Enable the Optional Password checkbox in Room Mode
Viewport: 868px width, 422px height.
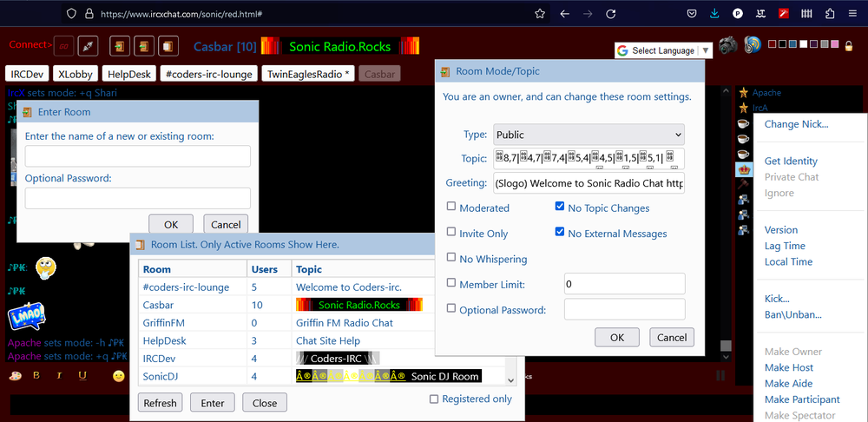[451, 308]
